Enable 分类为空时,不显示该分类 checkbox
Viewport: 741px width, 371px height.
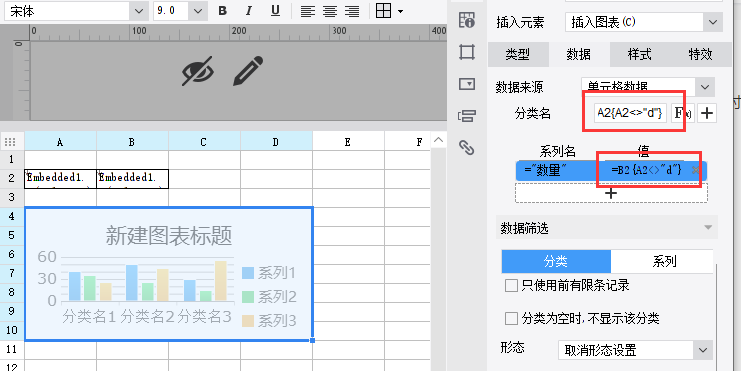click(x=511, y=319)
